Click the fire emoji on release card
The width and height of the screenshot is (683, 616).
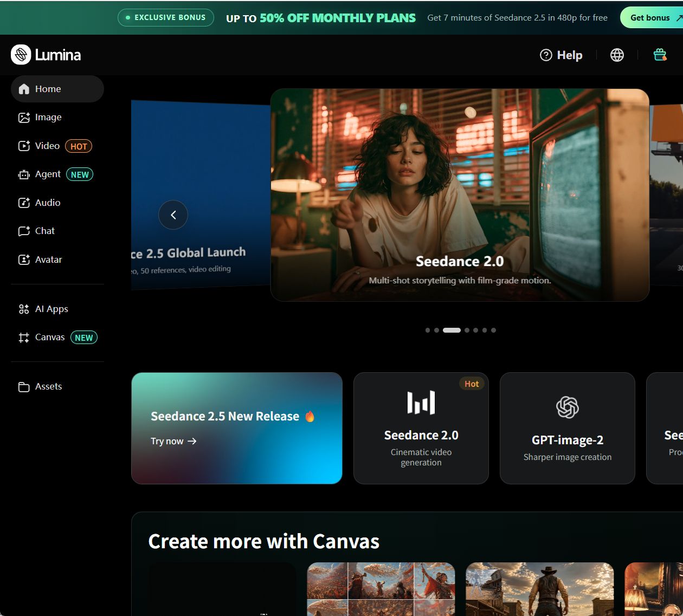tap(310, 416)
